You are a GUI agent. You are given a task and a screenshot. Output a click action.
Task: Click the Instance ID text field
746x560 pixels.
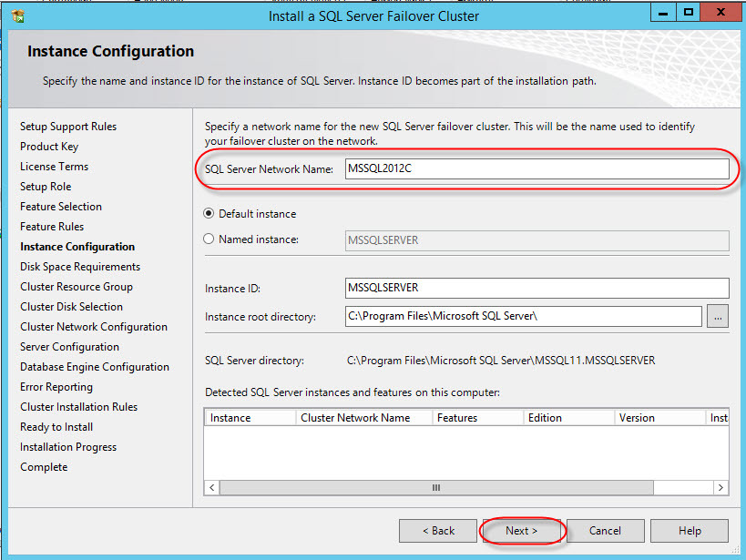537,288
